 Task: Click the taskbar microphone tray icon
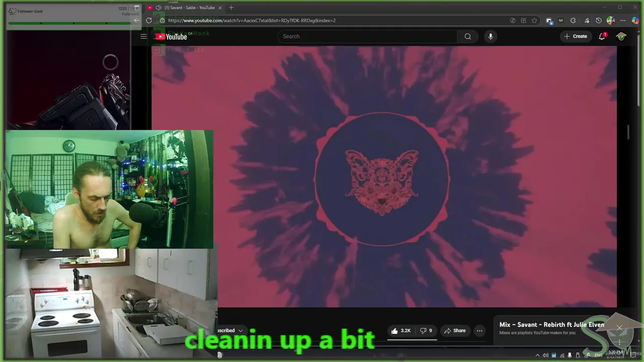click(x=570, y=355)
